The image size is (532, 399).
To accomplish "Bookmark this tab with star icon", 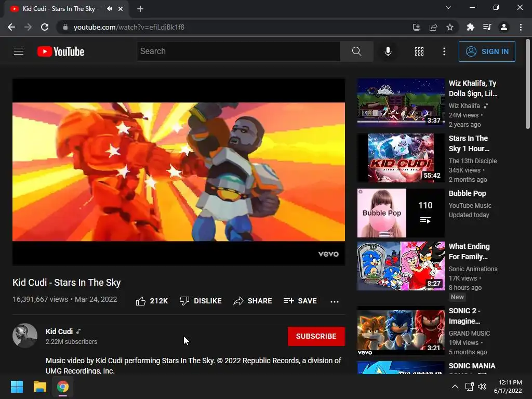I will pos(450,27).
